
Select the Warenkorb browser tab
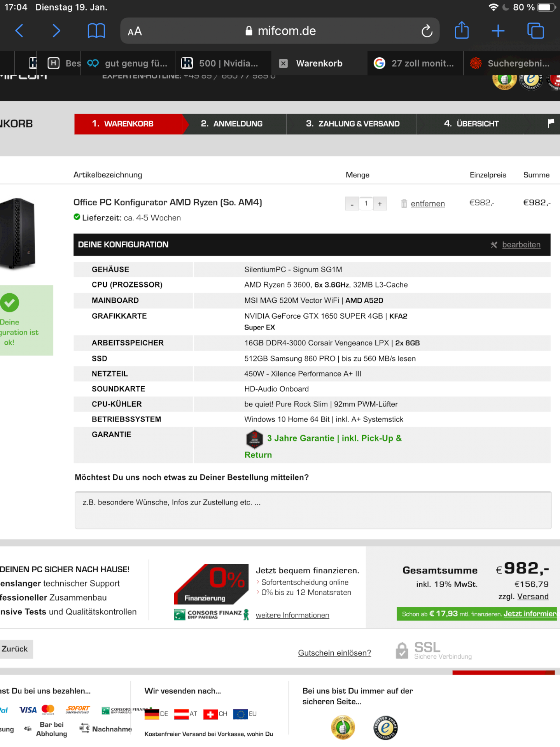click(x=318, y=63)
